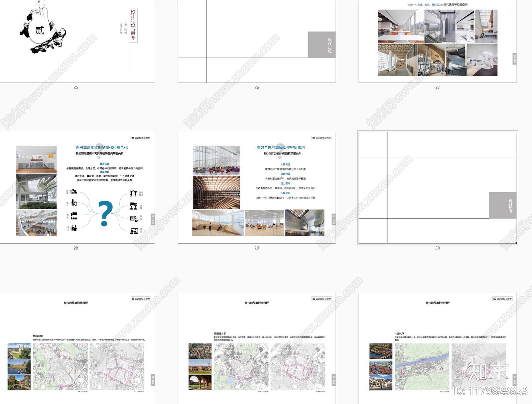532x404 pixels.
Task: Click the 现代化高等校园空间 heading on page 27
Action: 456,5
